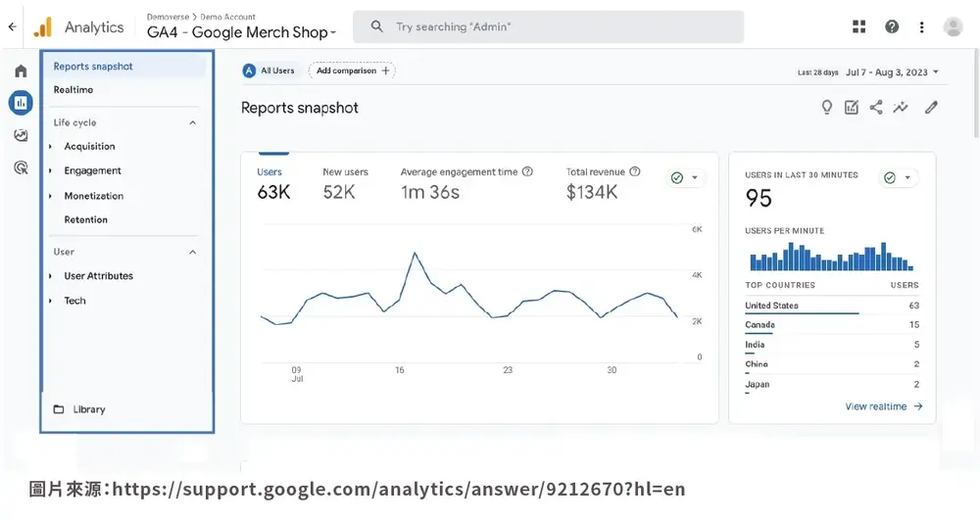Image resolution: width=980 pixels, height=520 pixels.
Task: Click the All Users 'A' badge
Action: (249, 71)
